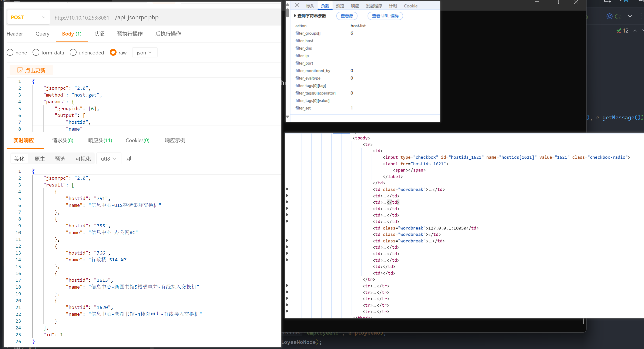Click the payload scrollbar down arrow

tap(288, 117)
